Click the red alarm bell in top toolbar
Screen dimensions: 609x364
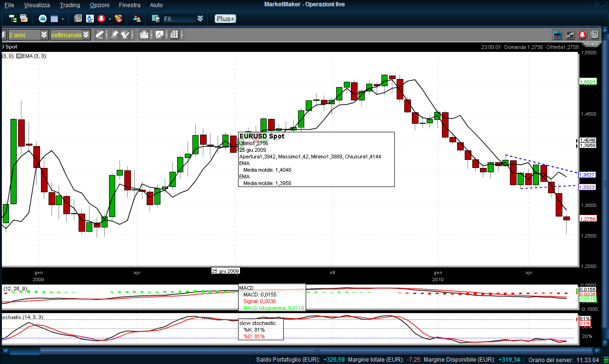tap(101, 19)
